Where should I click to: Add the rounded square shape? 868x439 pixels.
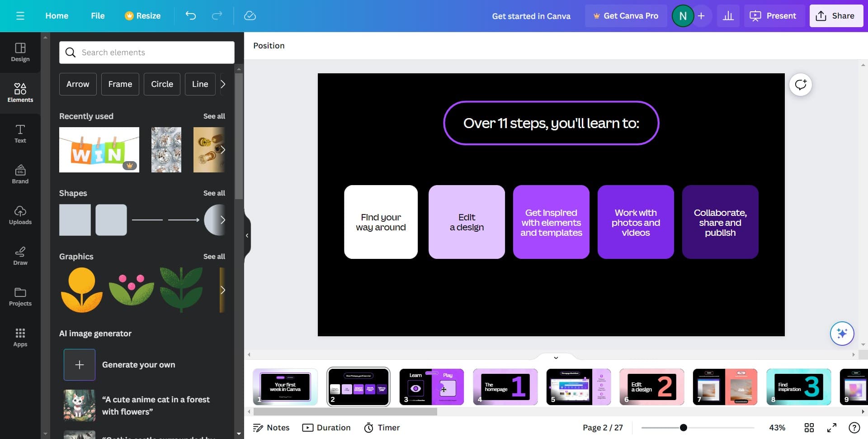click(111, 220)
